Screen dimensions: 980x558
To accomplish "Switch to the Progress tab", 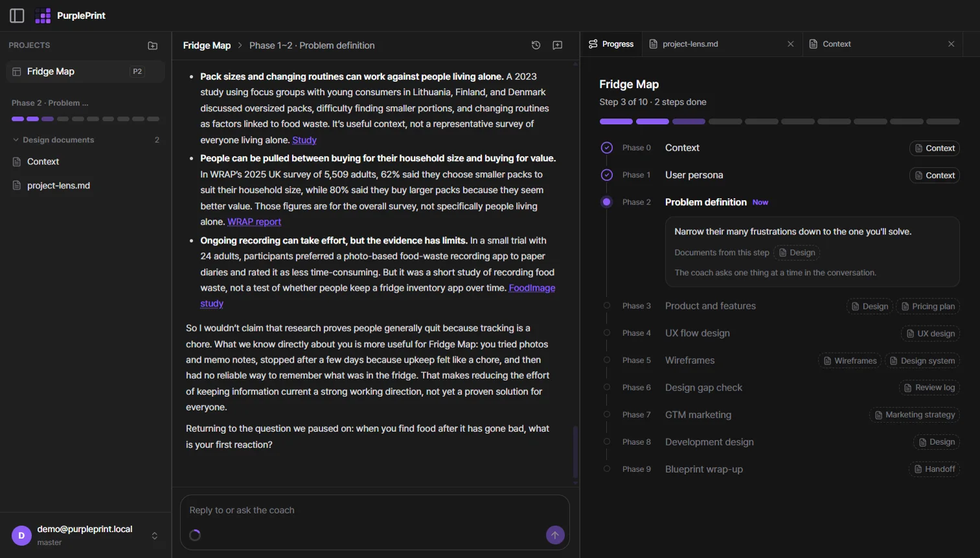I will pyautogui.click(x=611, y=44).
